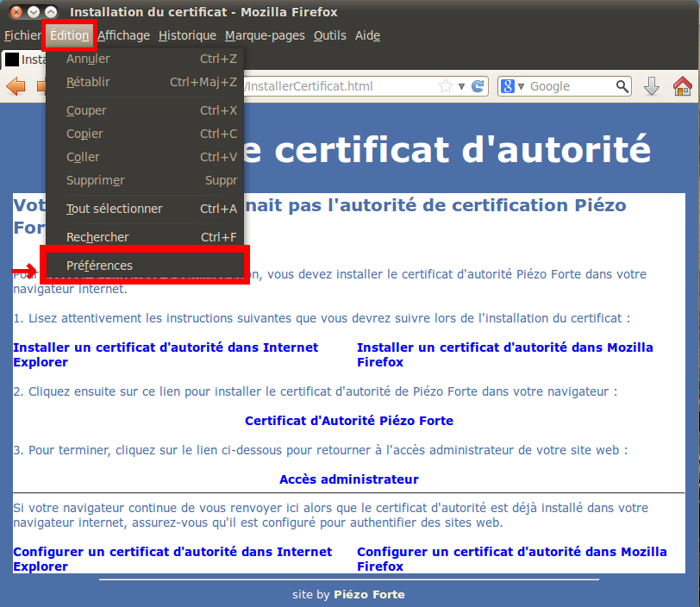Click the text '1. Lisez attentivement les instructions'

(125, 318)
